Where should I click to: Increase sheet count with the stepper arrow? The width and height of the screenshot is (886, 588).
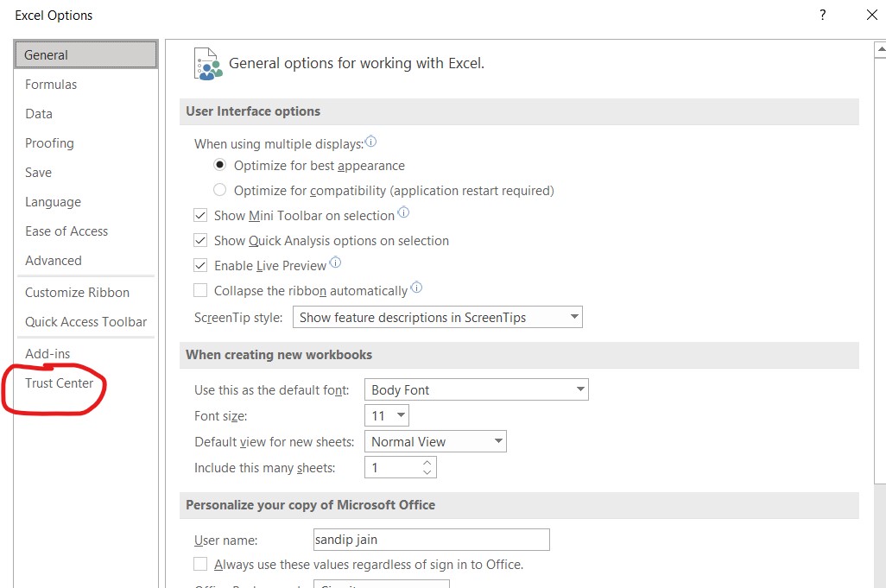click(427, 463)
